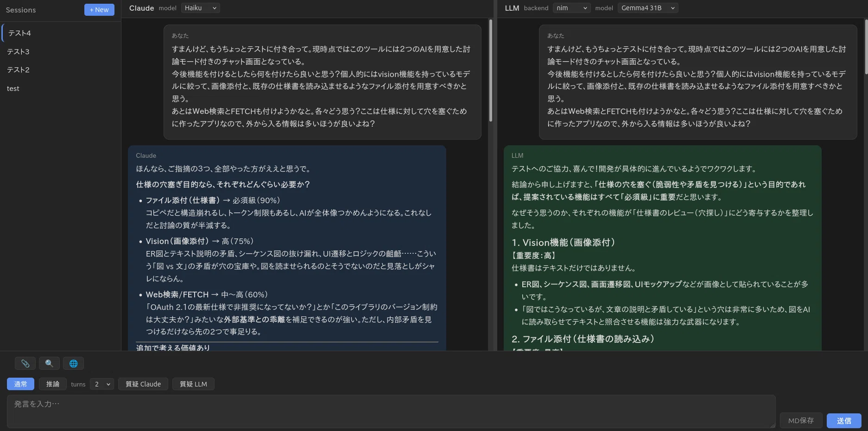
Task: Click the LLM sender name on green reply
Action: click(x=517, y=155)
